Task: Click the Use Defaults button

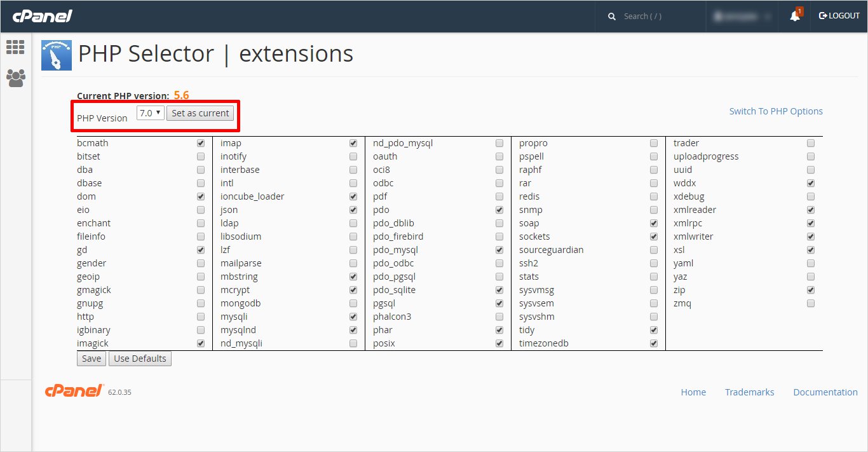Action: (140, 359)
